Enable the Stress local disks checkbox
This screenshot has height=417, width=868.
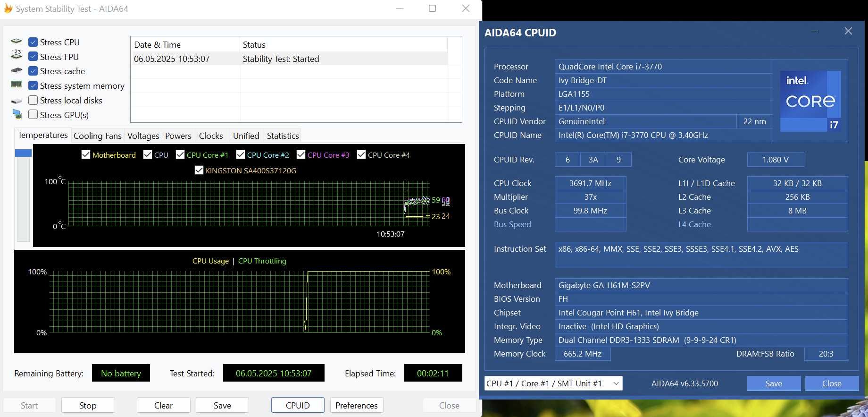click(x=33, y=100)
